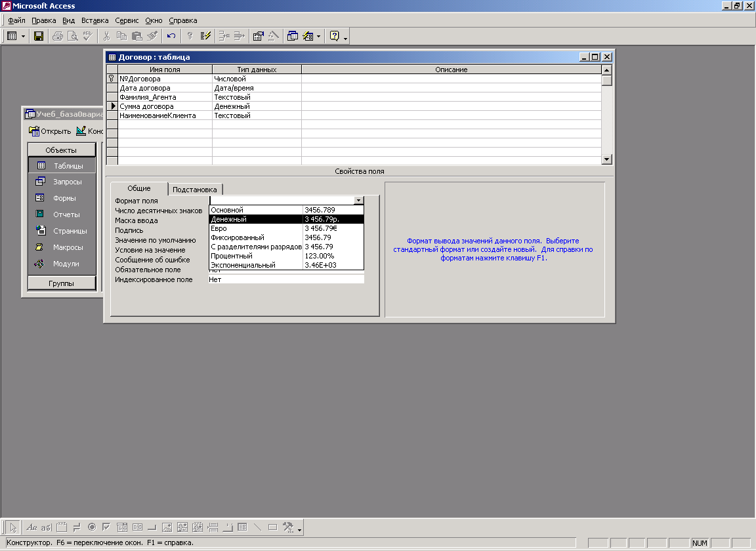Click the Delete Rows toolbar icon
The height and width of the screenshot is (551, 756).
(240, 36)
